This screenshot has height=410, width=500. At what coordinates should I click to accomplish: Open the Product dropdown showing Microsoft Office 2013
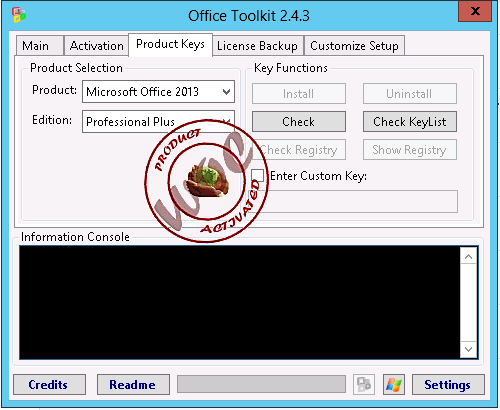pos(158,91)
